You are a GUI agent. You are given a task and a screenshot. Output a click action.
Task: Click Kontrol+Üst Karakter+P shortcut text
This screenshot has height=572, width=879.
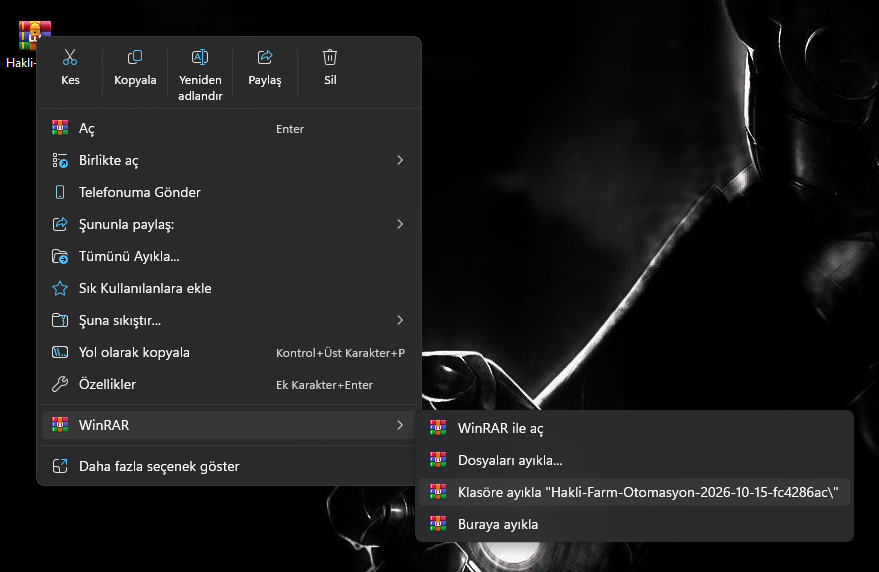click(x=340, y=353)
